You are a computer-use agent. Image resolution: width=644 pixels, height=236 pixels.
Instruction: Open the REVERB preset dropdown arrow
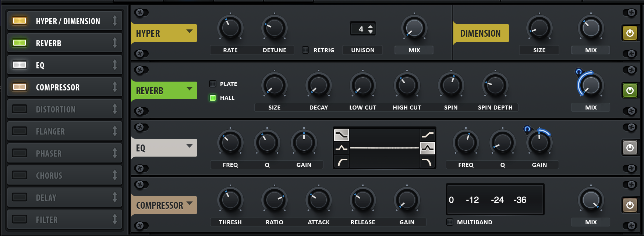click(190, 89)
